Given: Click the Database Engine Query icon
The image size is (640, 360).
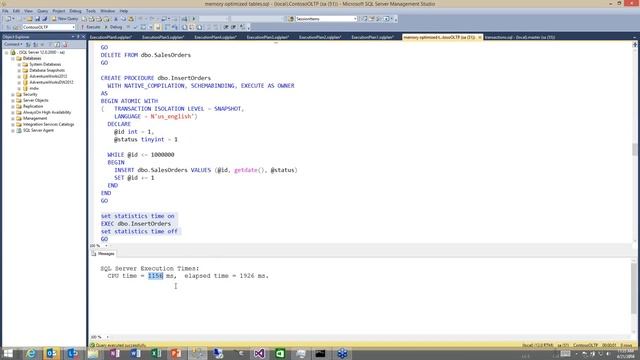Looking at the screenshot, I should point(84,19).
